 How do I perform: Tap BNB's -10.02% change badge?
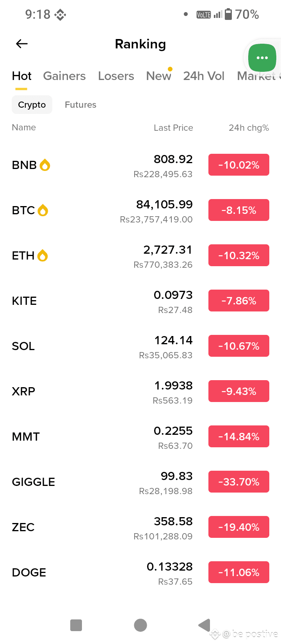[239, 165]
